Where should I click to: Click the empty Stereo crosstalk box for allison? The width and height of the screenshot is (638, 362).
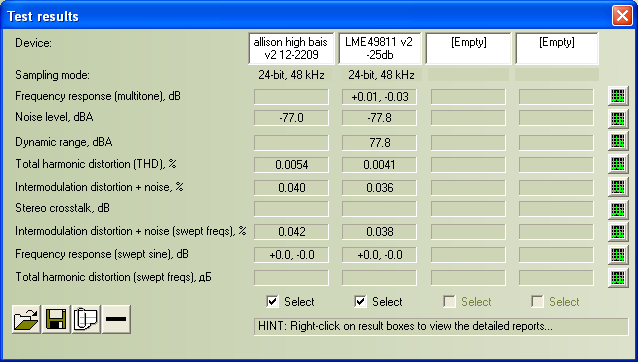point(291,209)
